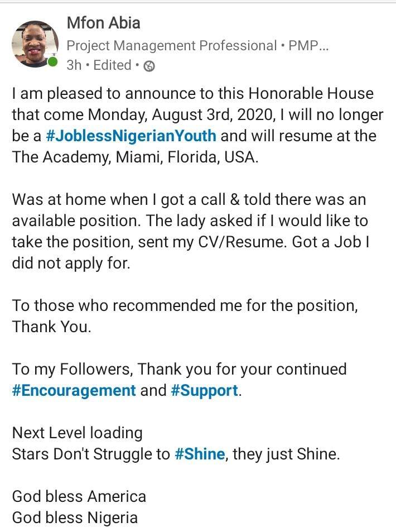Open the Mfon Abia name link
The image size is (396, 532).
(103, 23)
